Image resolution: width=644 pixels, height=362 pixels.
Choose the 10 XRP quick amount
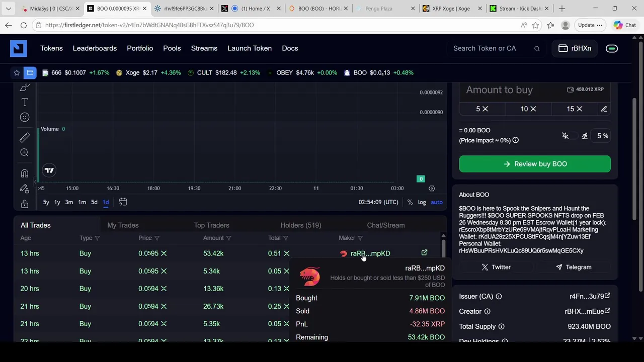(528, 109)
